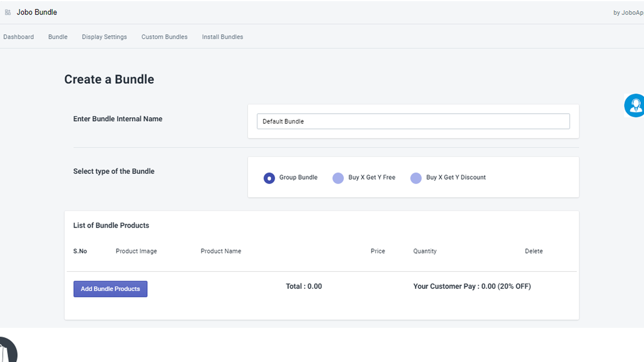Click the 'Your Customer Pay' discount text
This screenshot has height=362, width=644.
tap(472, 286)
